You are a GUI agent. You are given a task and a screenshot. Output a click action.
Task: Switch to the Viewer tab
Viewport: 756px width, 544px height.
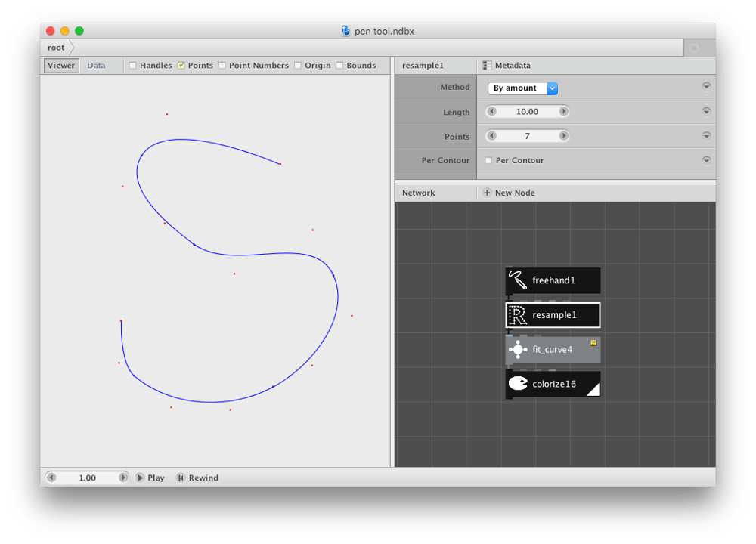pos(61,66)
